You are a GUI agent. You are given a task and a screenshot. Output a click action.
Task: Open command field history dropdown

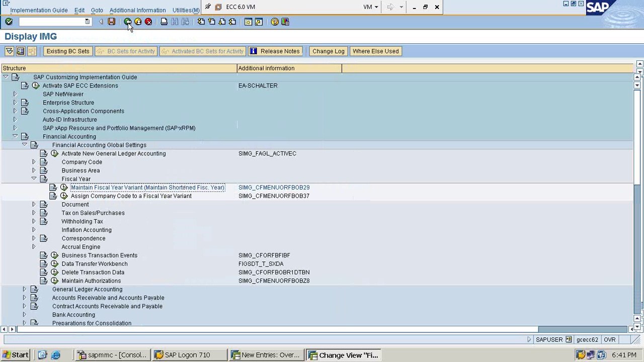[x=88, y=22]
